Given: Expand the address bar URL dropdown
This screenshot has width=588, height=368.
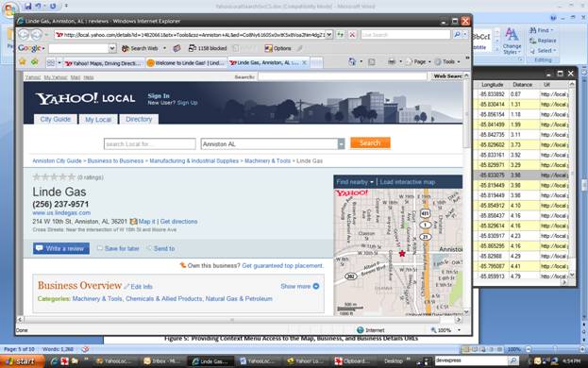Looking at the screenshot, I should click(328, 35).
